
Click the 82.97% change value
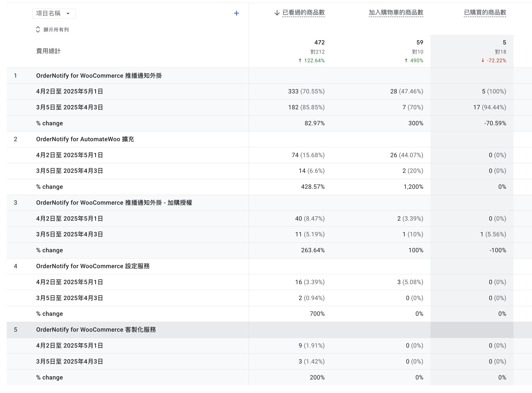pyautogui.click(x=314, y=123)
